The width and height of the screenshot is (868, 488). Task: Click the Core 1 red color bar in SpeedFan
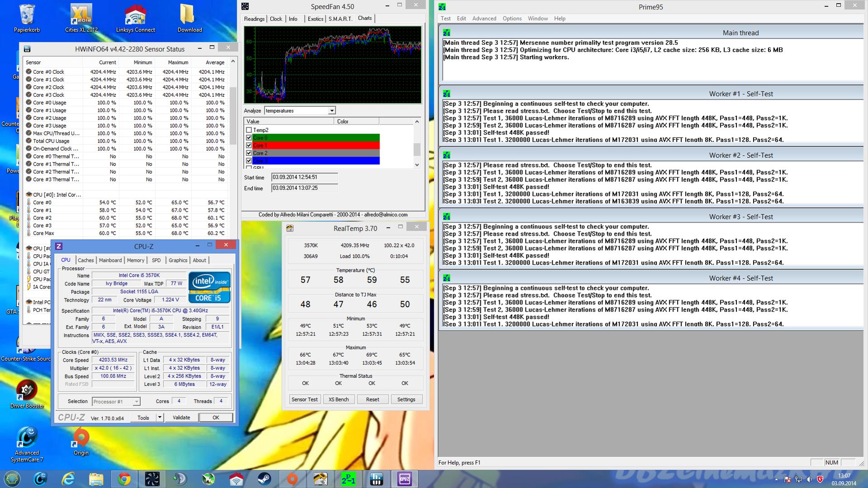pos(316,145)
